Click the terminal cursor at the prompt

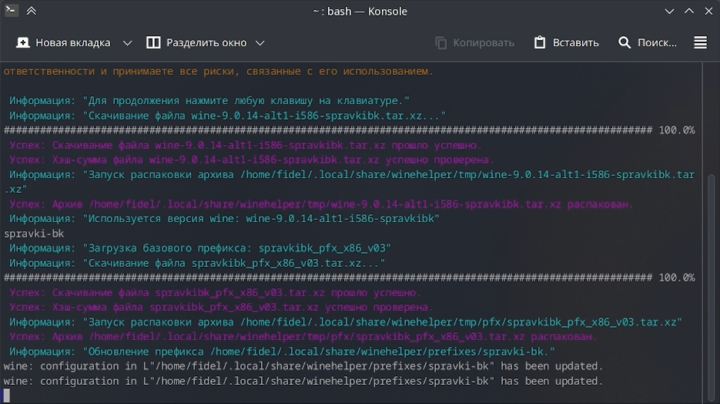(6, 396)
